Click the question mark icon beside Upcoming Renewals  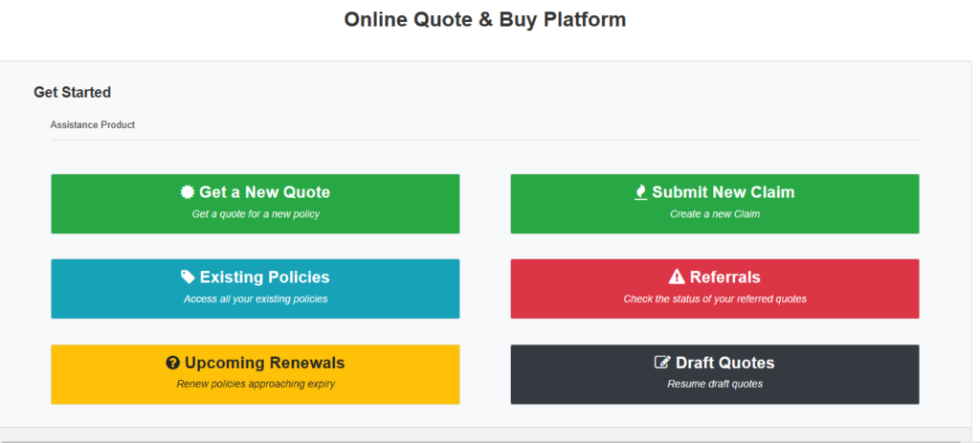[173, 364]
